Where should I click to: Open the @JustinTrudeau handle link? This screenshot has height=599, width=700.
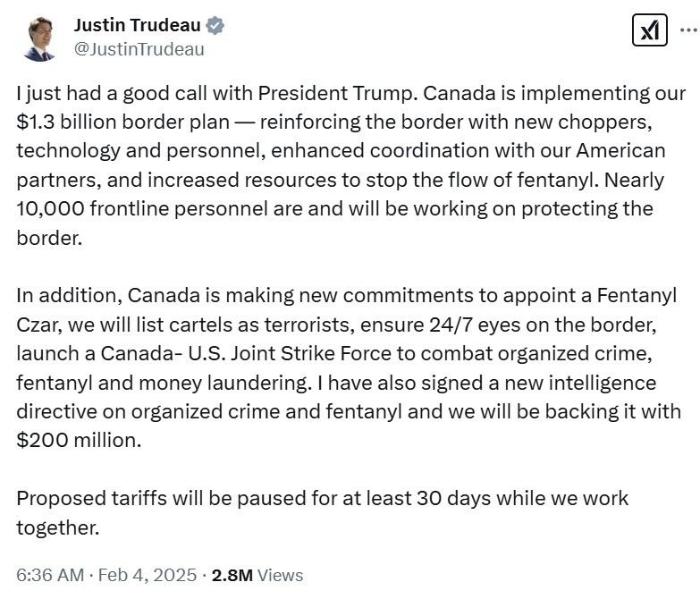[x=139, y=49]
